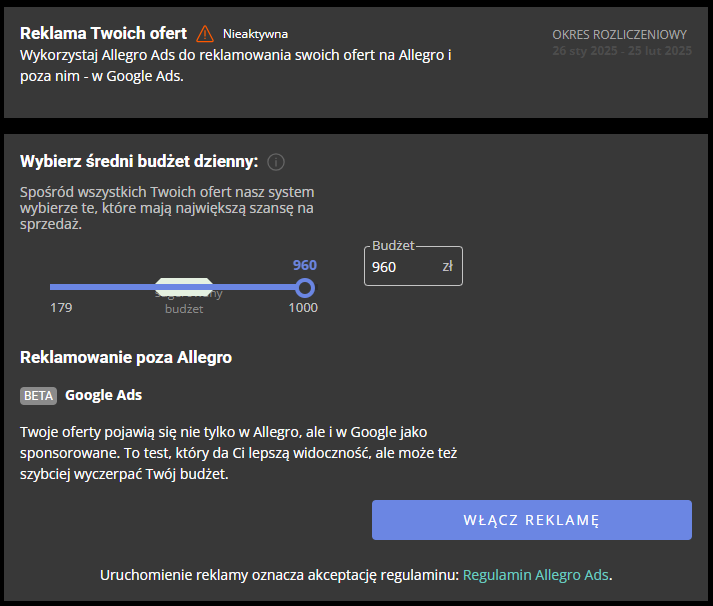Click the slider minimum value 179
Image resolution: width=713 pixels, height=606 pixels.
tap(61, 308)
